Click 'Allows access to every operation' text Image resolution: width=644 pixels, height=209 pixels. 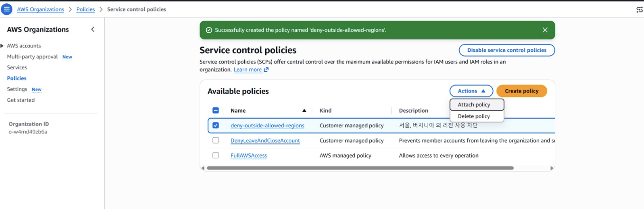coord(439,155)
